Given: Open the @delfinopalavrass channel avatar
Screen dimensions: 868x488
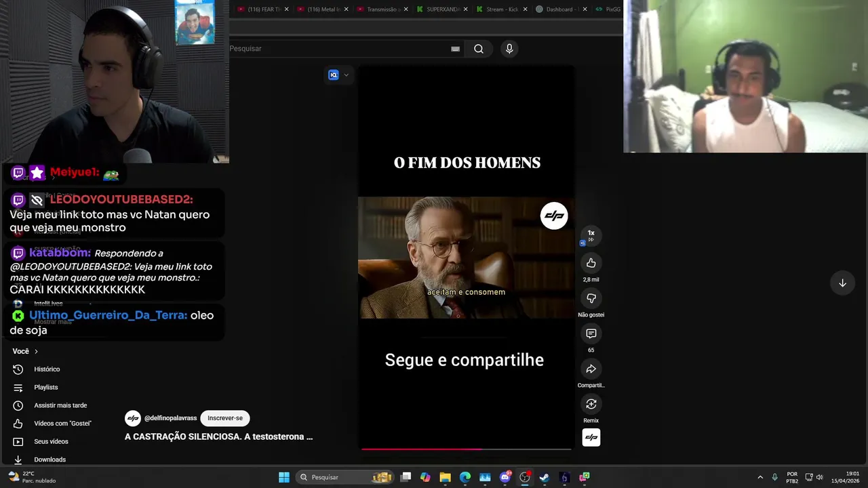Looking at the screenshot, I should point(133,418).
